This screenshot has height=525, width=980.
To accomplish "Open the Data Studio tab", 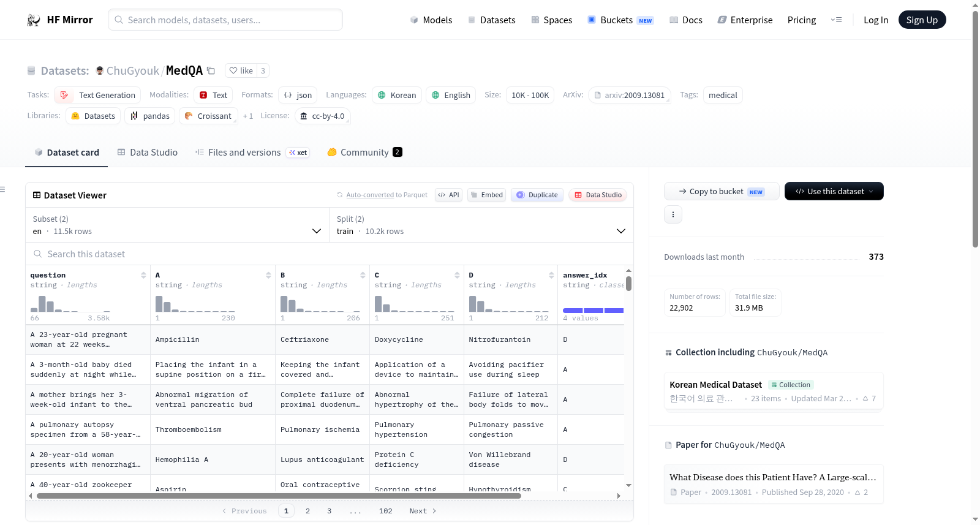I will click(147, 153).
